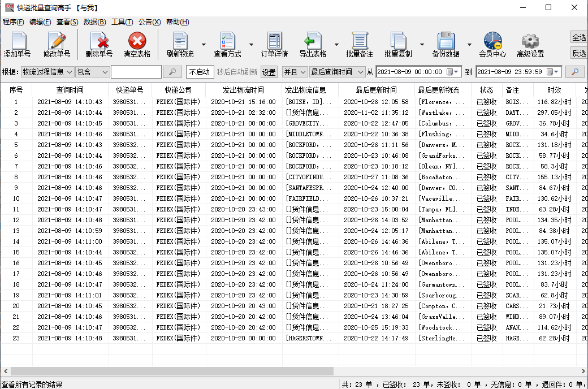
Task: Open calendar picker of the end date field
Action: pos(552,72)
